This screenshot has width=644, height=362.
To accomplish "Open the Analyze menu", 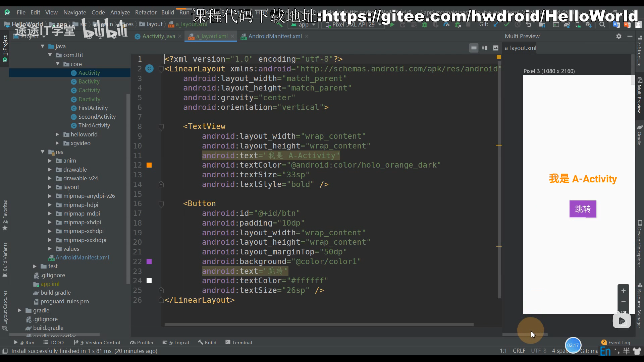I will 120,12.
